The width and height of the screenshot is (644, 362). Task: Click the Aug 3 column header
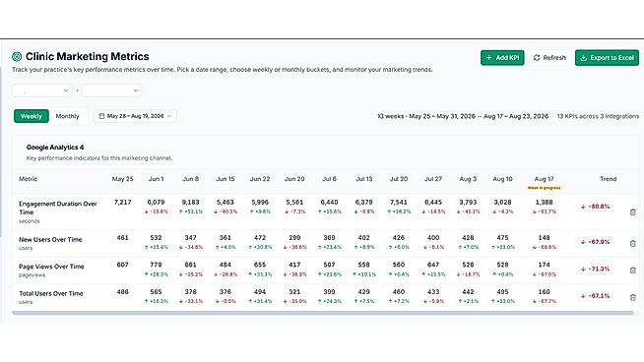(468, 179)
